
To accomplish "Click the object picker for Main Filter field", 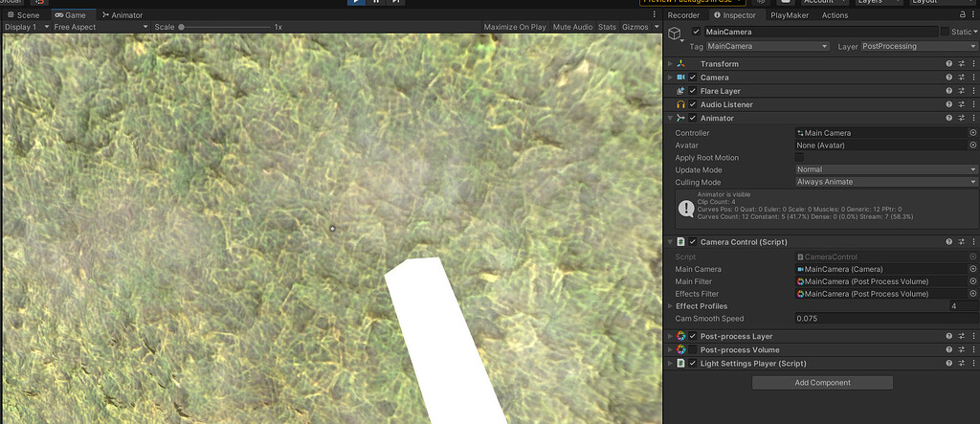I will point(972,281).
